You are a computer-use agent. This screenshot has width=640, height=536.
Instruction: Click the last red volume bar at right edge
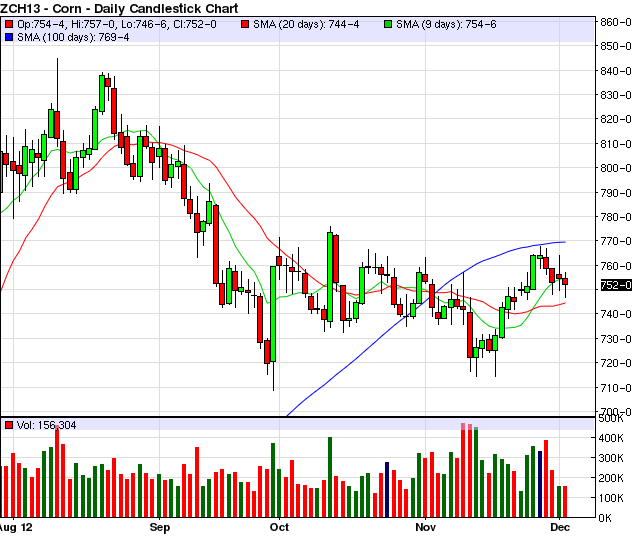coord(565,502)
